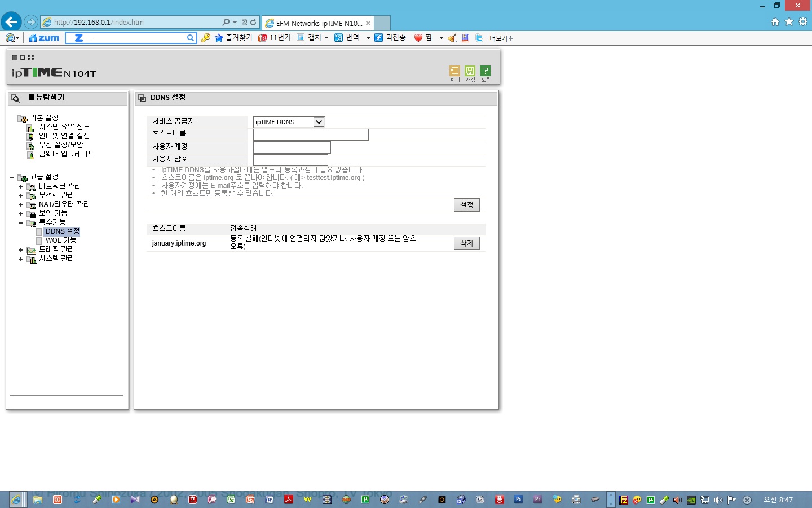Open the 무선 설정/보안 menu item
Image resolution: width=812 pixels, height=508 pixels.
coord(61,144)
